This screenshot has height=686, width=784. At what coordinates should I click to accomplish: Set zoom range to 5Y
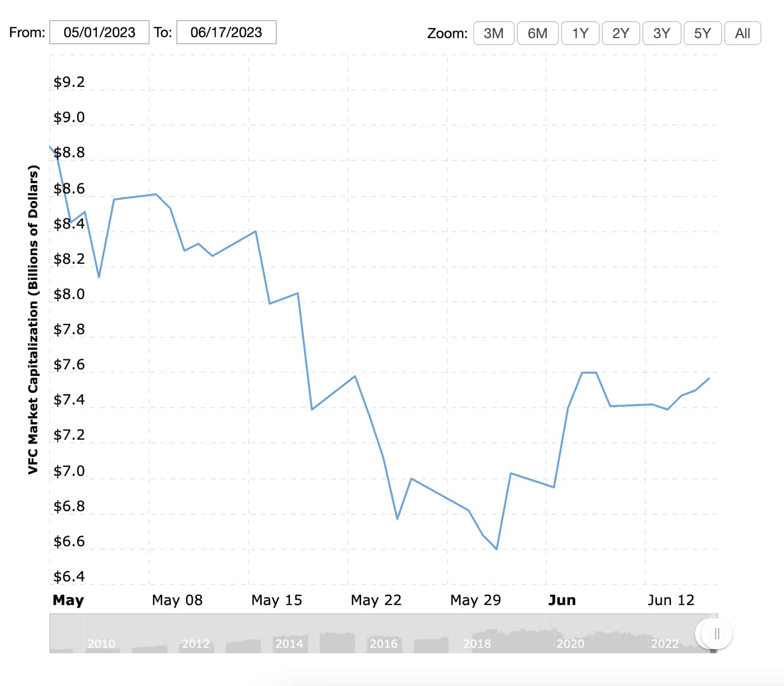(703, 33)
